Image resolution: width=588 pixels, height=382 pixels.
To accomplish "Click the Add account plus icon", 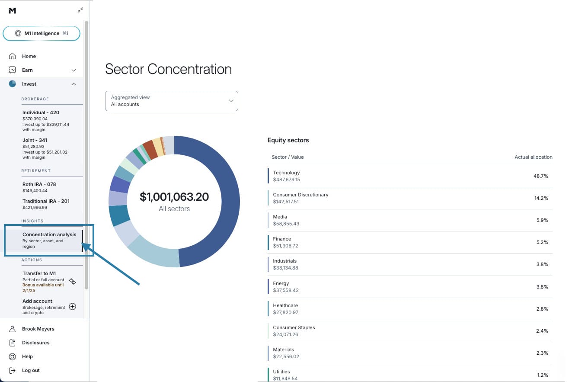I will pos(73,306).
